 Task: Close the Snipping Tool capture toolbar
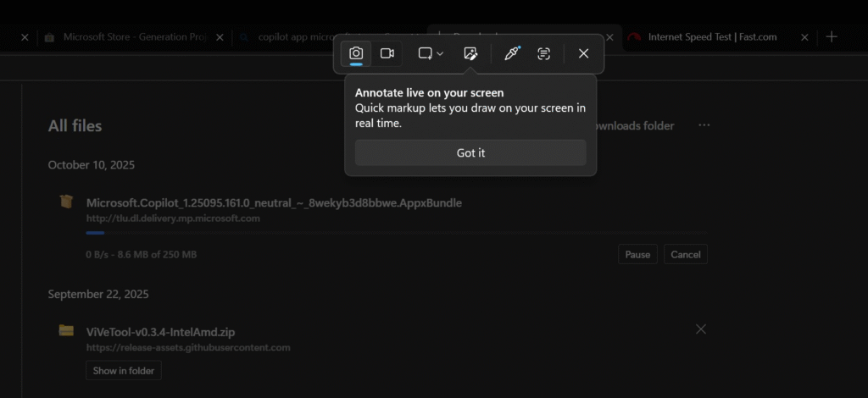pos(583,53)
